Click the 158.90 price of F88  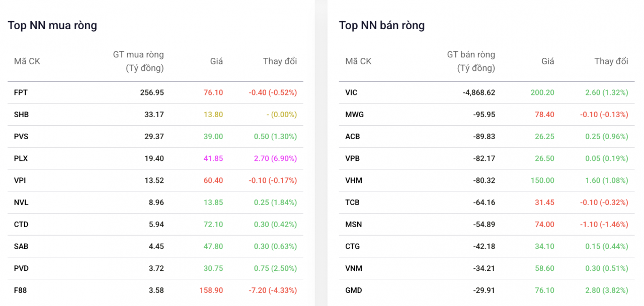(211, 290)
